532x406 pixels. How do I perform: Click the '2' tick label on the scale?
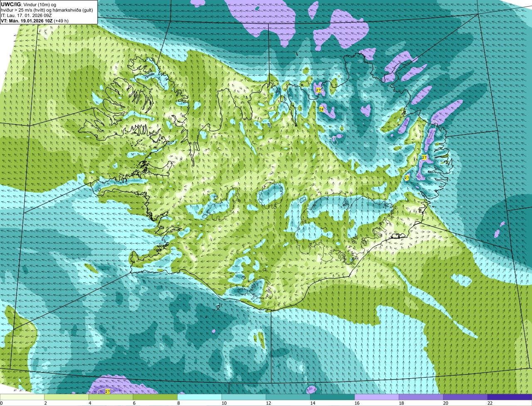(46, 403)
